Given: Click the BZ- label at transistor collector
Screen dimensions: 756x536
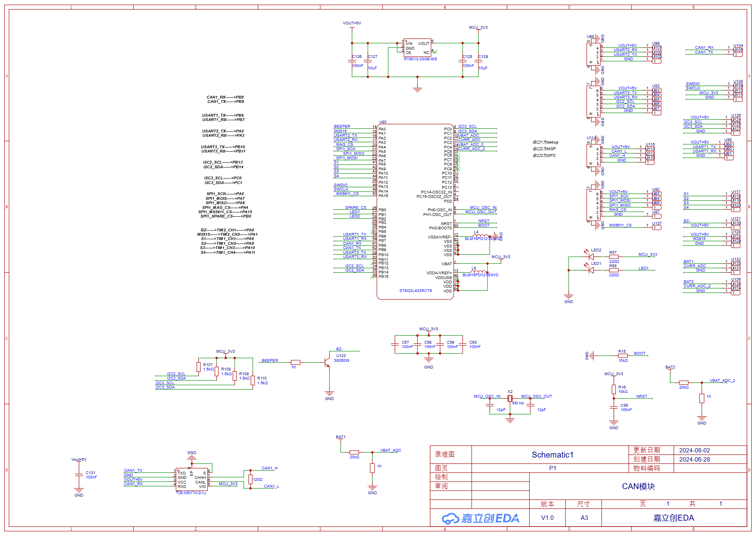Looking at the screenshot, I should (x=339, y=349).
